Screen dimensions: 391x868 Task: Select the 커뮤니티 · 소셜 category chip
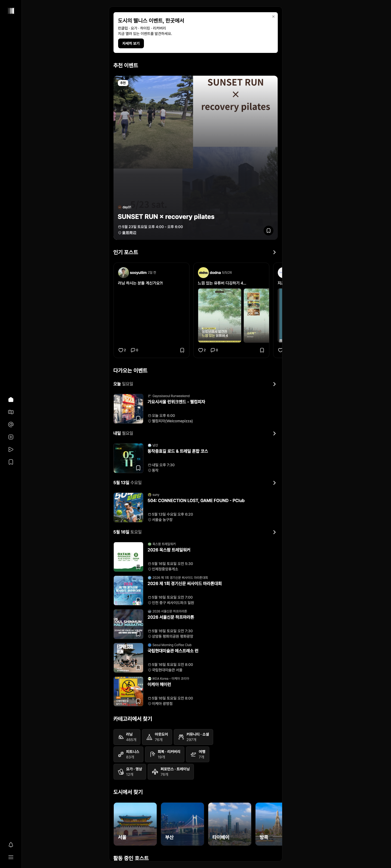click(193, 737)
